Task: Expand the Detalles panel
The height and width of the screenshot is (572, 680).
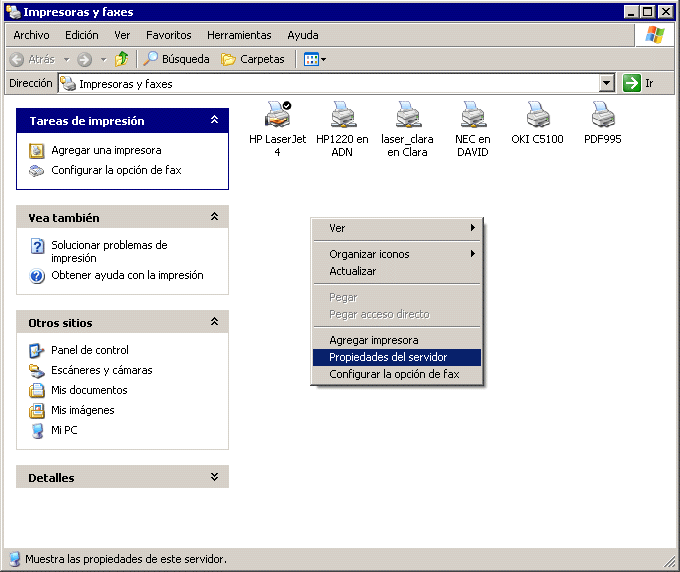Action: (x=214, y=478)
